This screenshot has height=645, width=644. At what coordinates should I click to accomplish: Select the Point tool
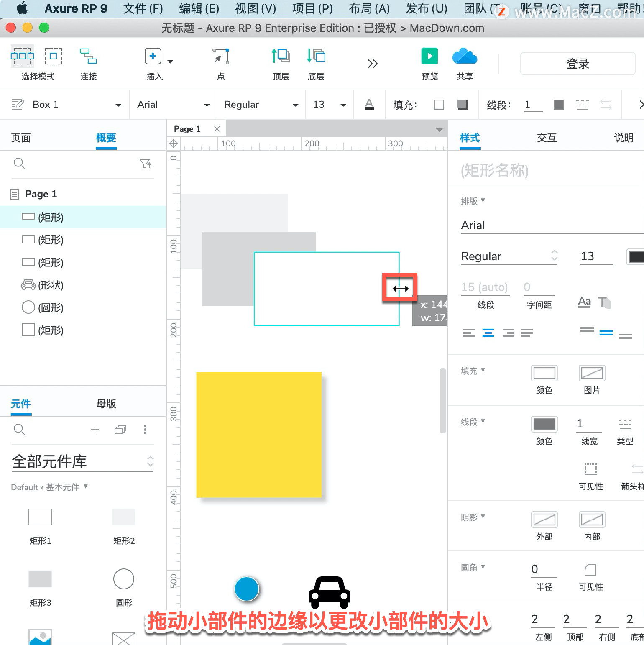[x=221, y=56]
